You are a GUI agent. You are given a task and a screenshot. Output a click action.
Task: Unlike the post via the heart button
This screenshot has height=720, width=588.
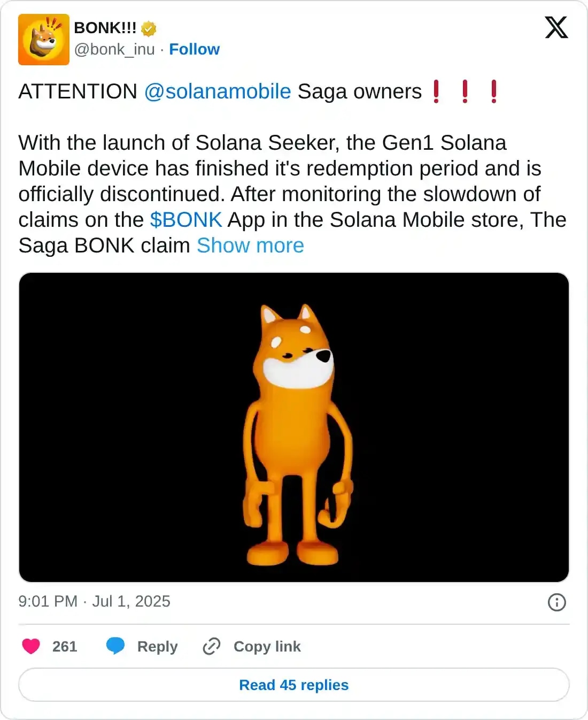point(30,646)
